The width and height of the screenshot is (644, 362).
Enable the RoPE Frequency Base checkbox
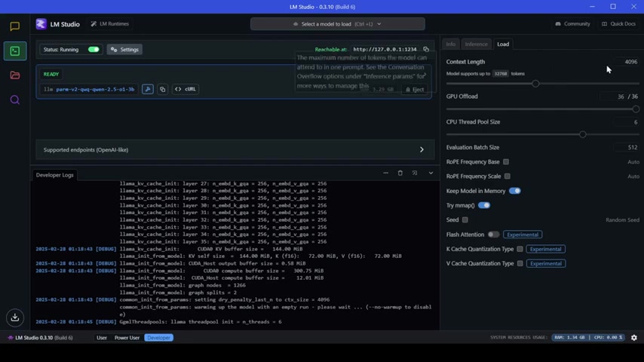tap(506, 162)
